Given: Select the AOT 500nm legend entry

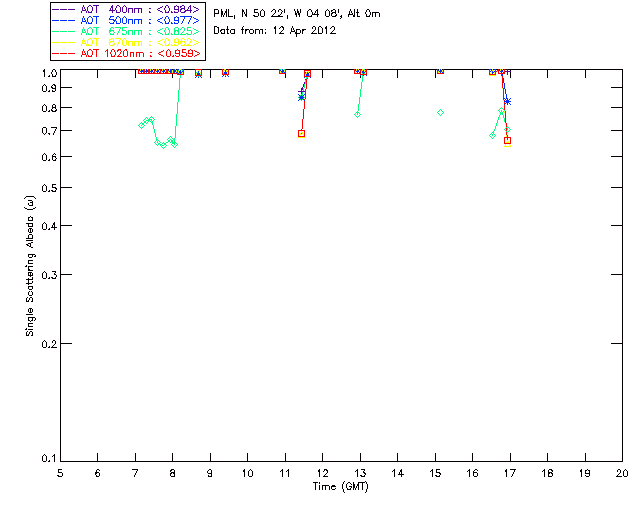Looking at the screenshot, I should point(126,20).
